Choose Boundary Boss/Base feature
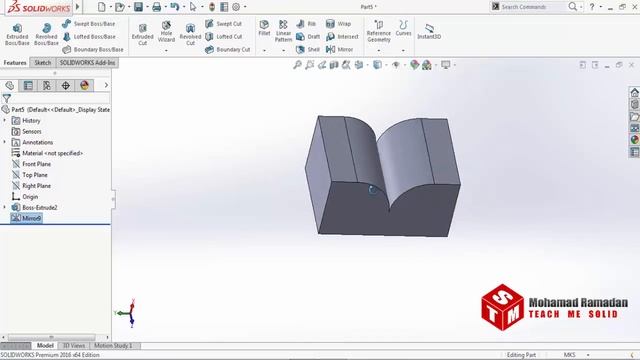This screenshot has width=640, height=360. click(x=93, y=49)
